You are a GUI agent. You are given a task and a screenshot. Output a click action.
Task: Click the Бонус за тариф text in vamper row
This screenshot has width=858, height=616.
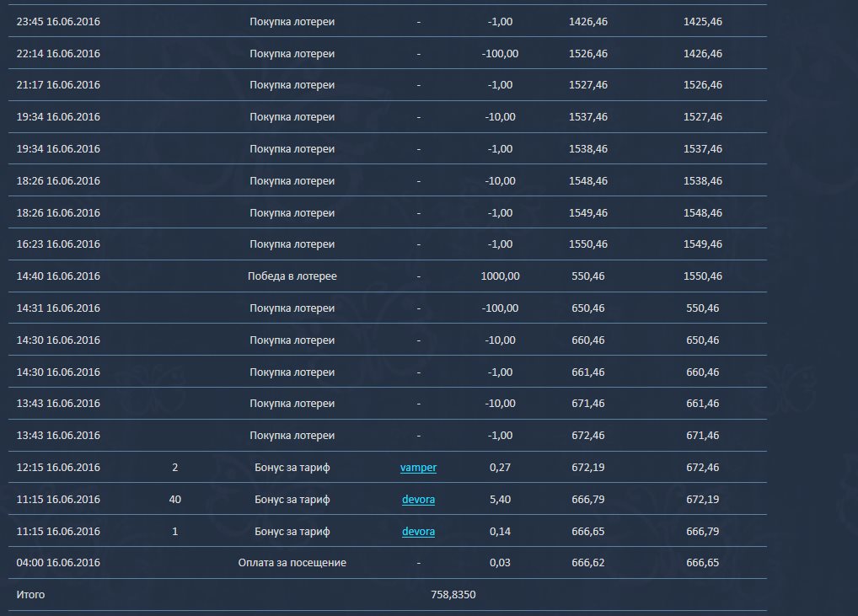tap(292, 468)
